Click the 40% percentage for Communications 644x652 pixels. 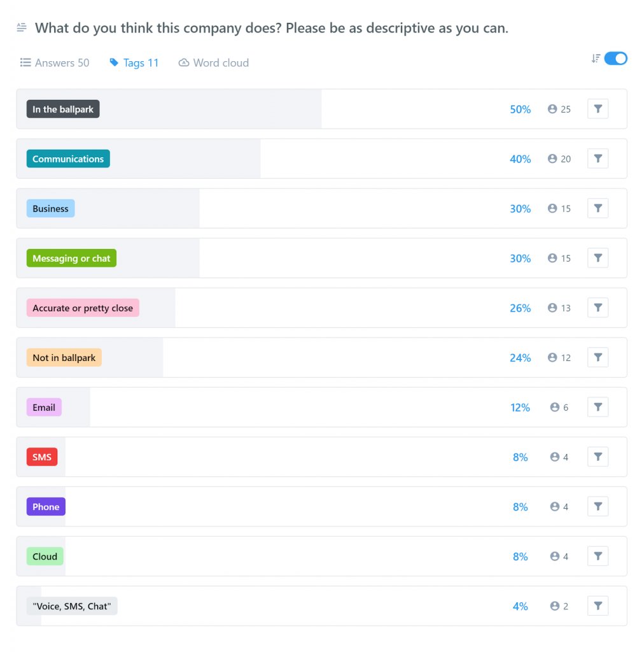pos(521,159)
